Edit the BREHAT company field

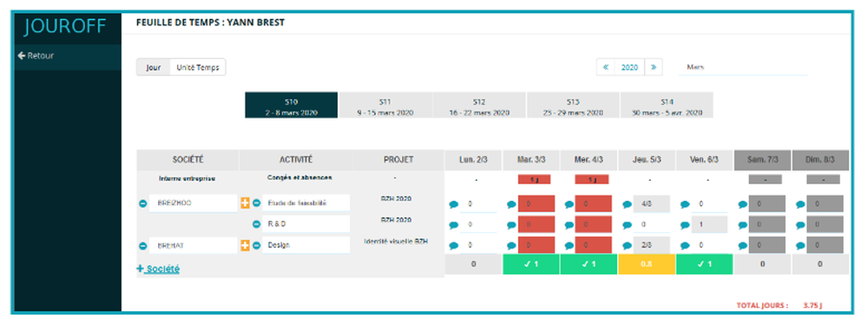[194, 245]
